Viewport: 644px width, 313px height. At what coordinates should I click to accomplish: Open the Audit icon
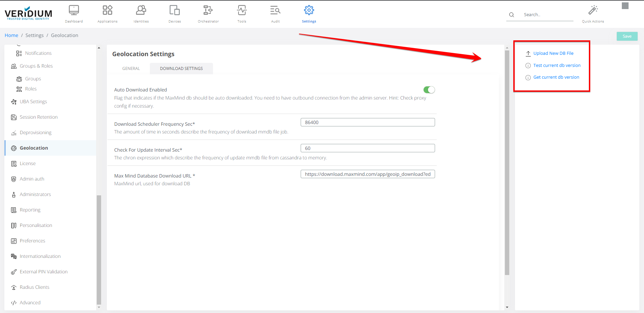(x=275, y=10)
